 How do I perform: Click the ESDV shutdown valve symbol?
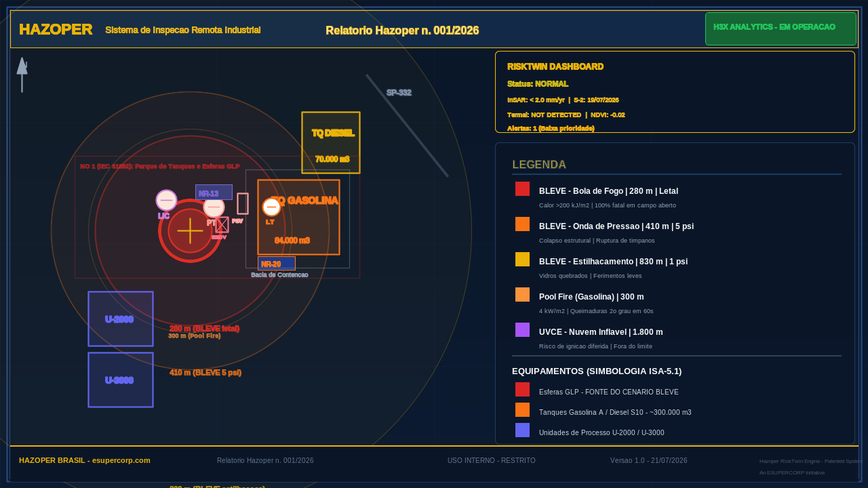tap(222, 224)
